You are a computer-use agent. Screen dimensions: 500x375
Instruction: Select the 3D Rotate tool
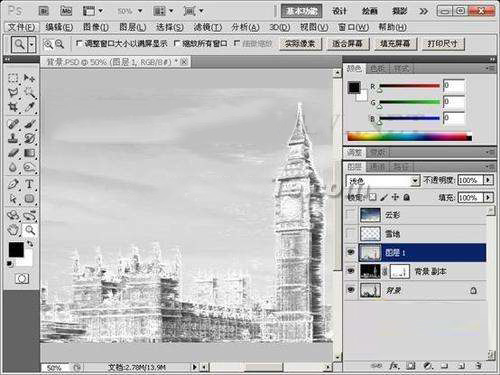tap(13, 215)
